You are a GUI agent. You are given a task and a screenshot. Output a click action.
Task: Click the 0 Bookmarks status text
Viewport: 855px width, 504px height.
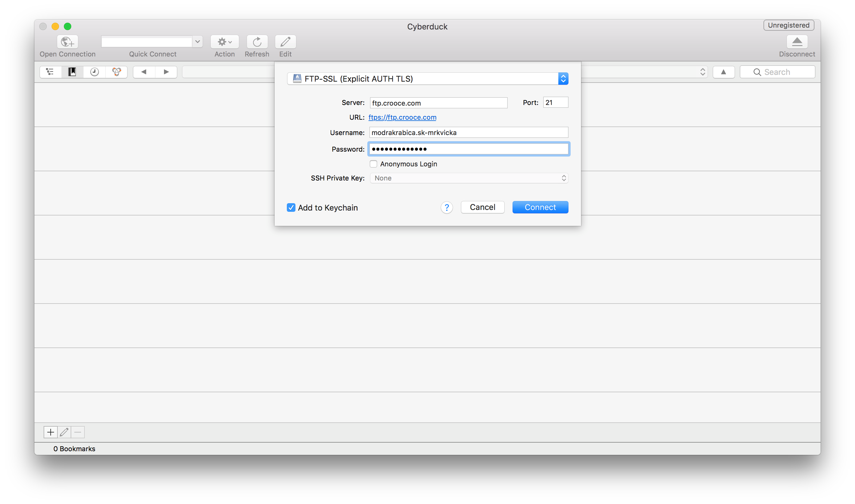[74, 449]
